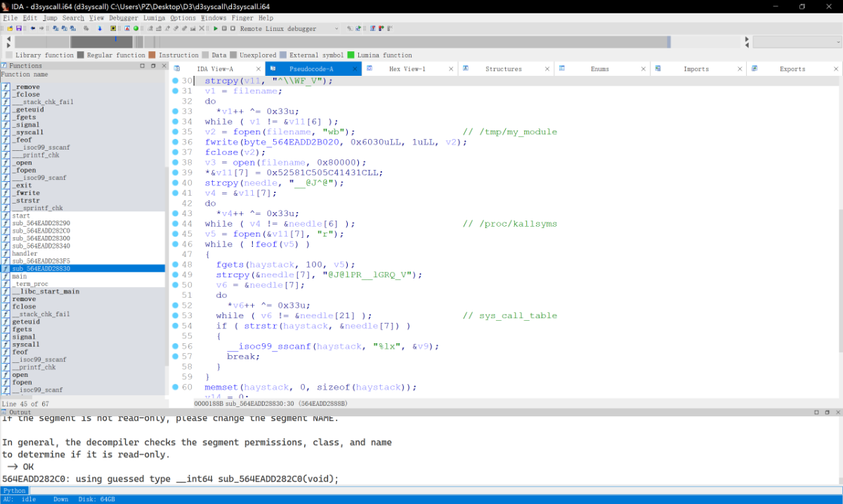Select the start function entry
Viewport: 843px width, 504px height.
coord(83,215)
